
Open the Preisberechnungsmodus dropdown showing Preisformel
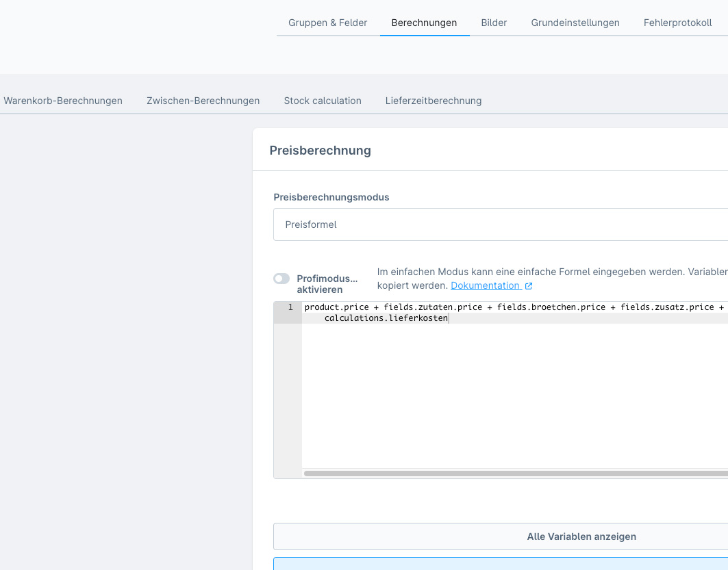click(x=500, y=224)
